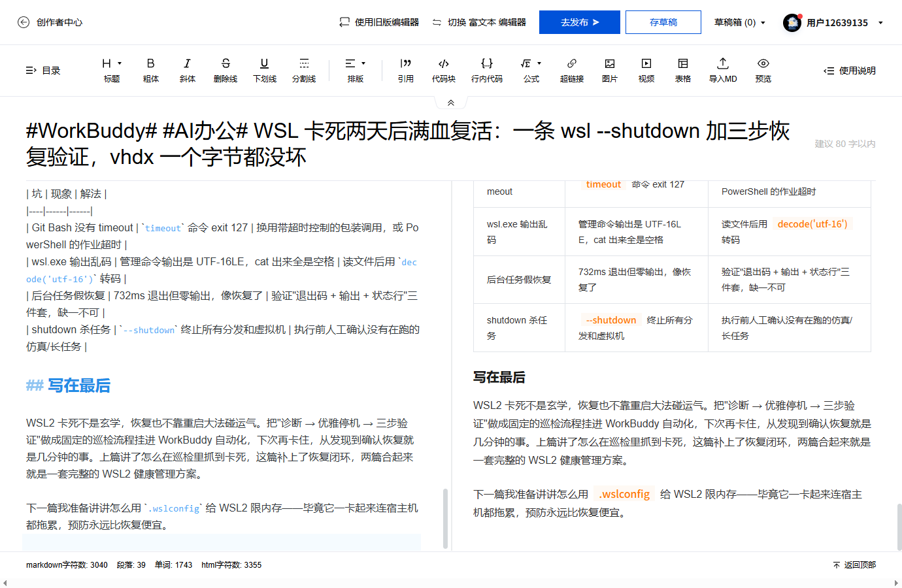Insert a 代码块 code block
This screenshot has width=902, height=588.
tap(444, 70)
